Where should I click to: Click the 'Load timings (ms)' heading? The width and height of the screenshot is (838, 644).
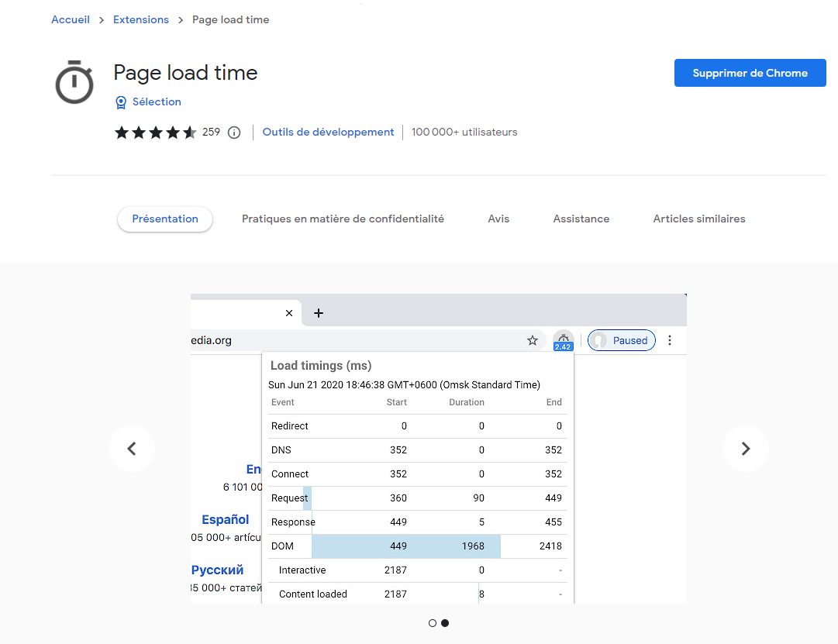(x=321, y=366)
